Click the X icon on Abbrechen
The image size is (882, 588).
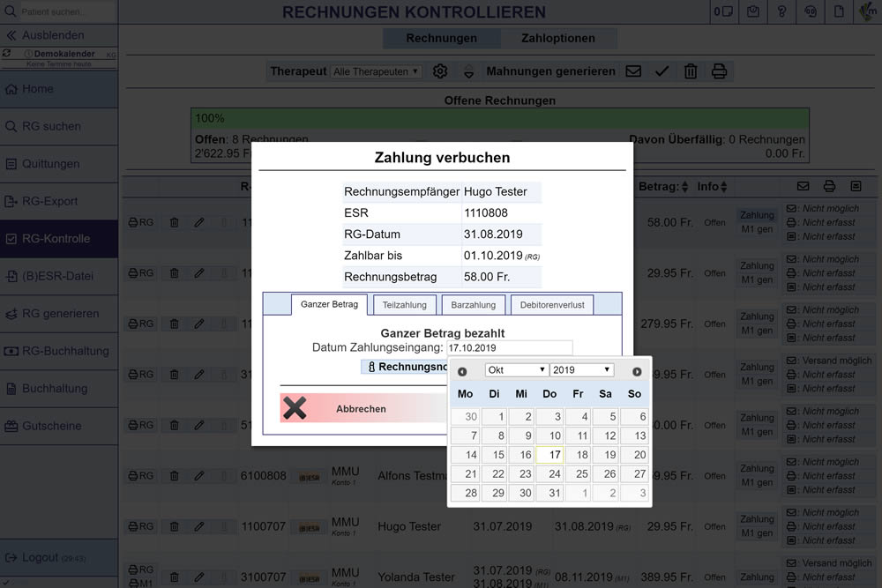295,408
